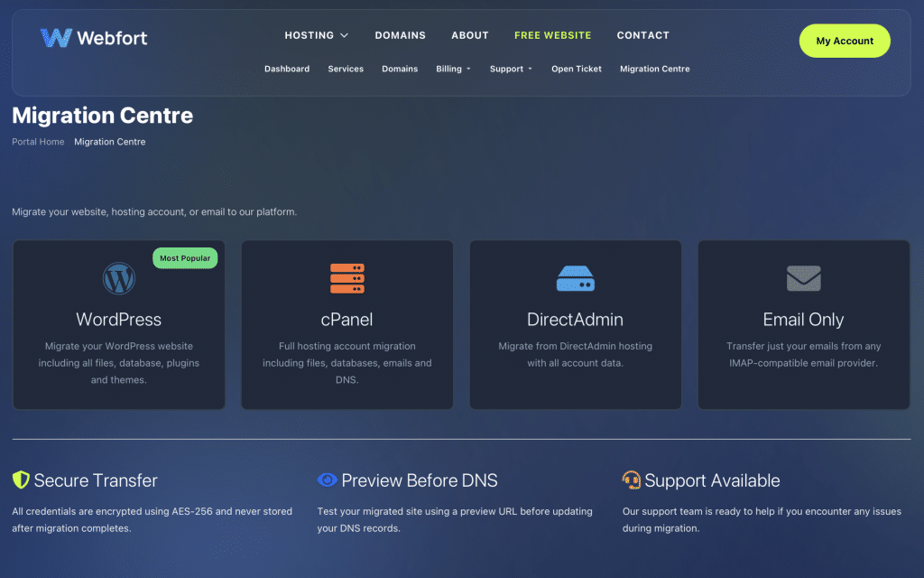This screenshot has width=924, height=578.
Task: Select the WordPress logo icon
Action: tap(118, 278)
